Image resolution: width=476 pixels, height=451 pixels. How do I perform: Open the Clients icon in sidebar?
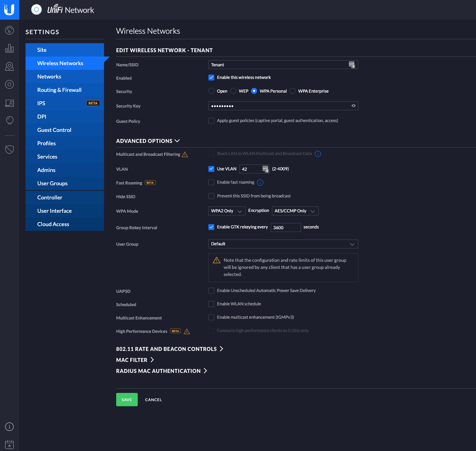[x=9, y=103]
